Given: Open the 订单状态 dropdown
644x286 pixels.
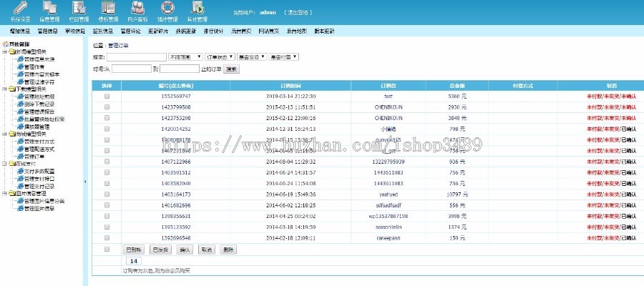Looking at the screenshot, I should click(220, 57).
